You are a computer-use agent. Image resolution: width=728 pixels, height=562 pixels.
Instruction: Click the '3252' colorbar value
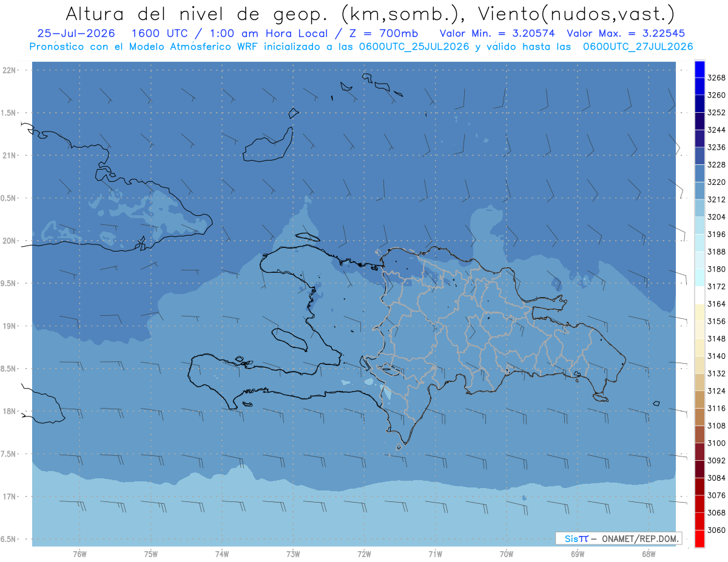pos(716,113)
